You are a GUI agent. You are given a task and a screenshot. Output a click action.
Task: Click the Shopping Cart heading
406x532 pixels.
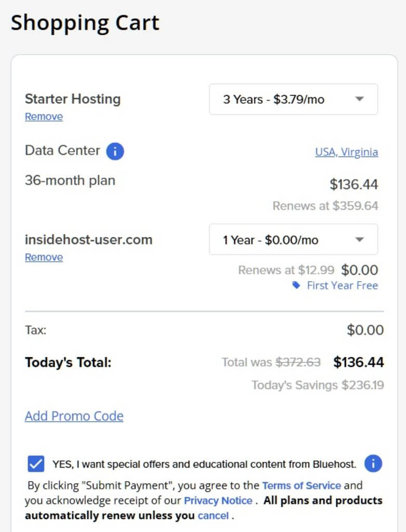click(85, 23)
